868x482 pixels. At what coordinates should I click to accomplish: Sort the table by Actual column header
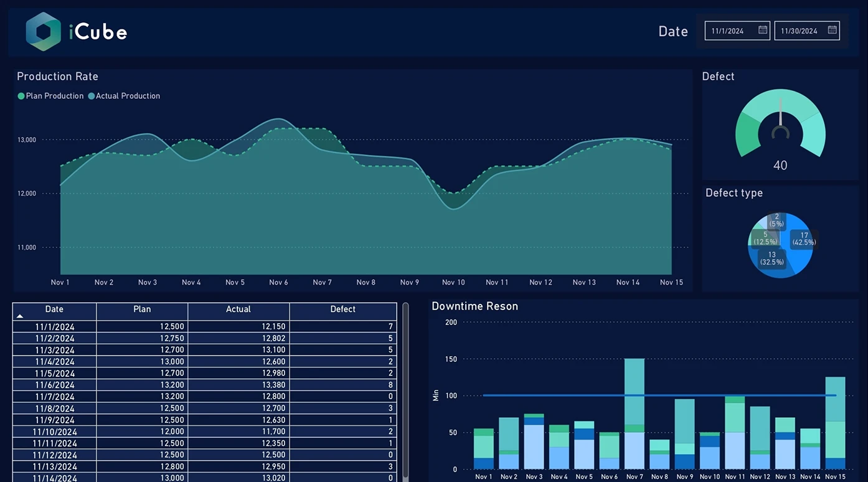pos(238,310)
